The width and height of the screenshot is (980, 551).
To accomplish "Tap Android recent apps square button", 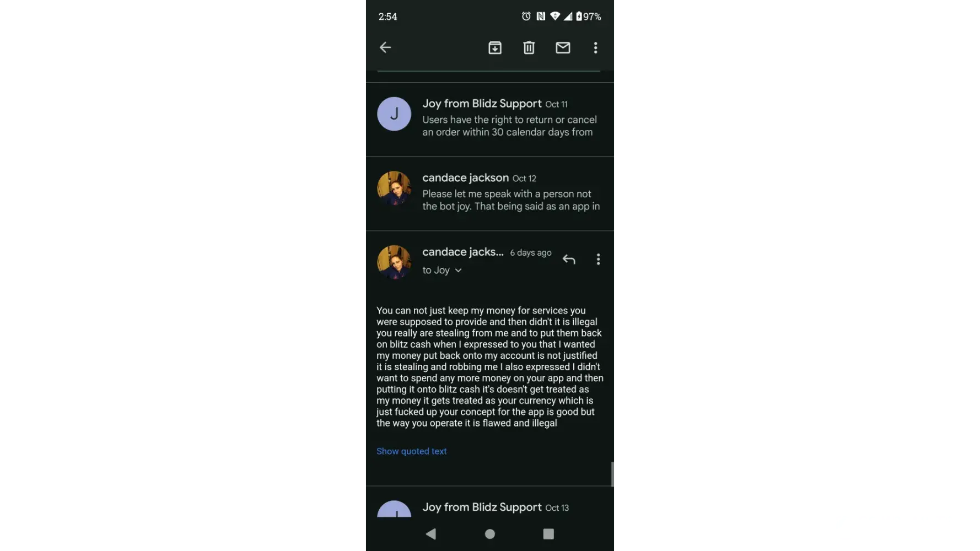I will [548, 533].
